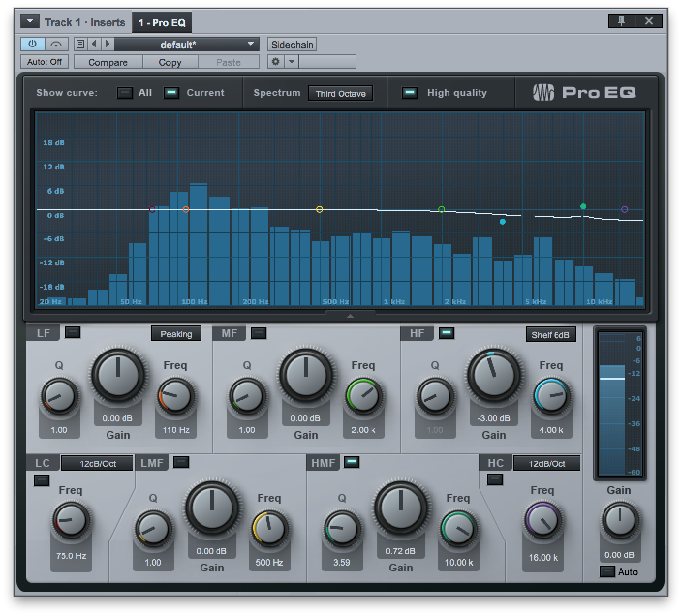Screen dimensions: 682x616
Task: Select the green MF node on the curve
Action: [x=442, y=209]
